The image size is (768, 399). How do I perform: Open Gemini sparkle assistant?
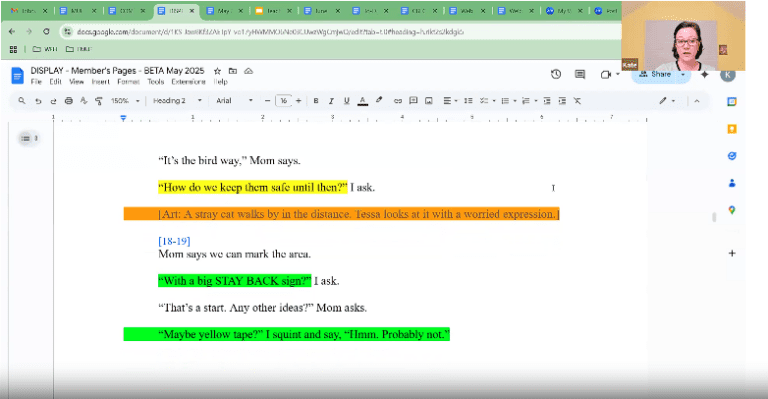(704, 74)
